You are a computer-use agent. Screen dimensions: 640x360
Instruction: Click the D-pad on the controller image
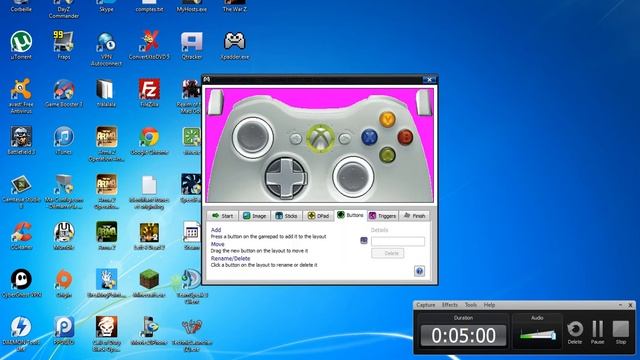pos(285,178)
